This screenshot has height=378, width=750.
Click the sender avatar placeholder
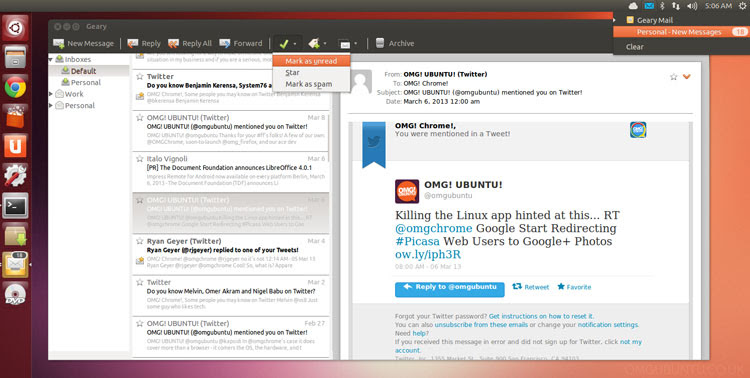tap(361, 82)
